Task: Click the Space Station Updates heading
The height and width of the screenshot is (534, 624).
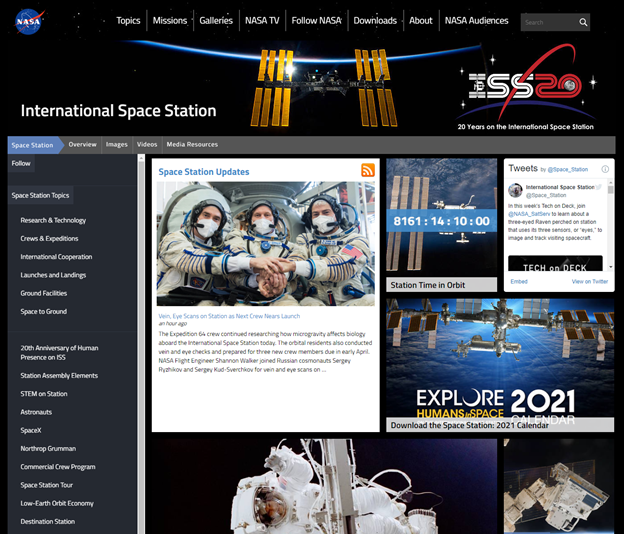Action: tap(204, 172)
